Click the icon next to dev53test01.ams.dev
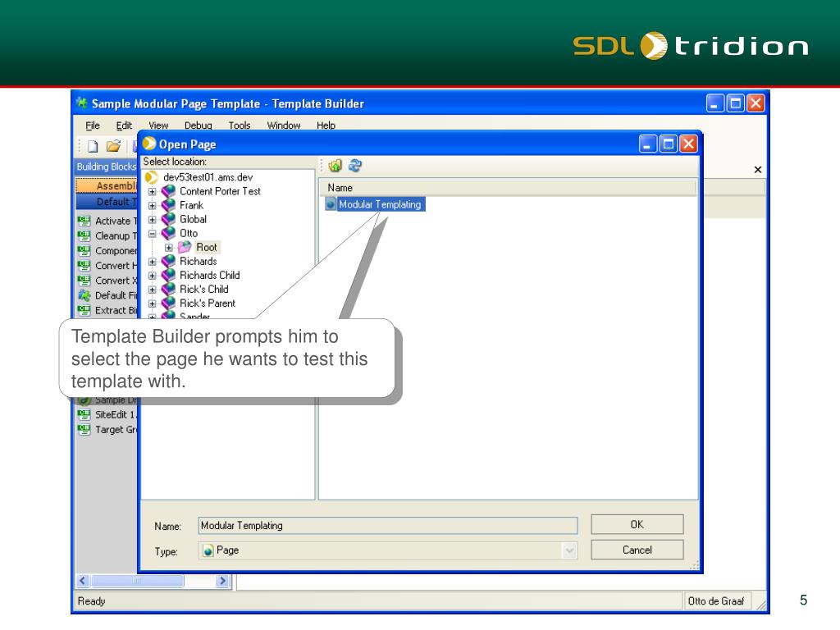Screen dimensions: 840x630 152,177
